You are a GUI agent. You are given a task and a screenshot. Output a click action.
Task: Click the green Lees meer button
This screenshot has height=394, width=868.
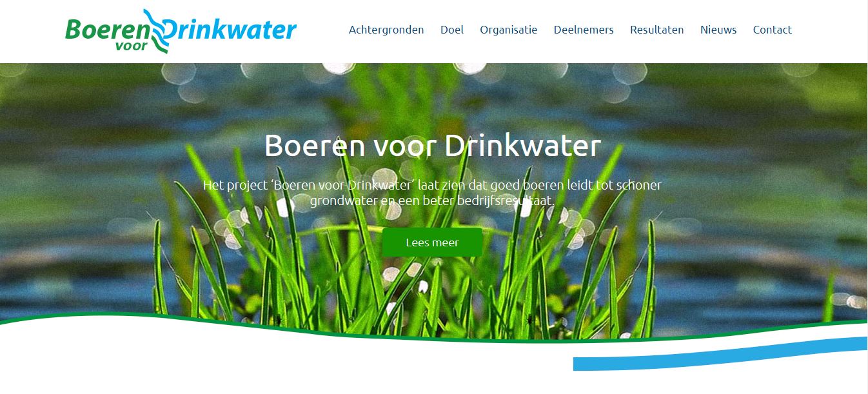click(432, 242)
